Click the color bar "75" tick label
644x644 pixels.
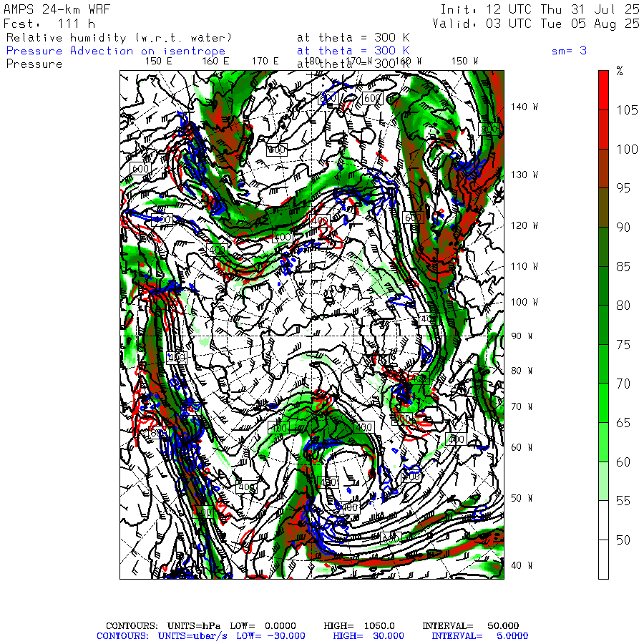pyautogui.click(x=623, y=344)
